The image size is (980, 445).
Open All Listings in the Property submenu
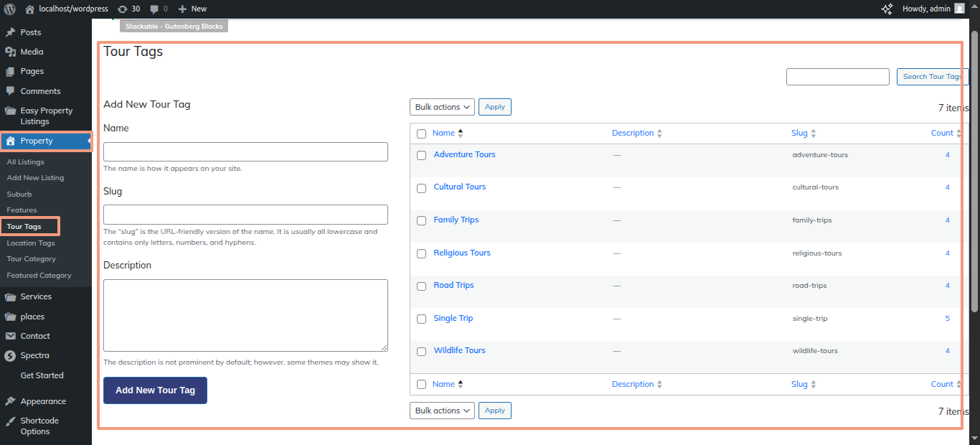(x=26, y=162)
